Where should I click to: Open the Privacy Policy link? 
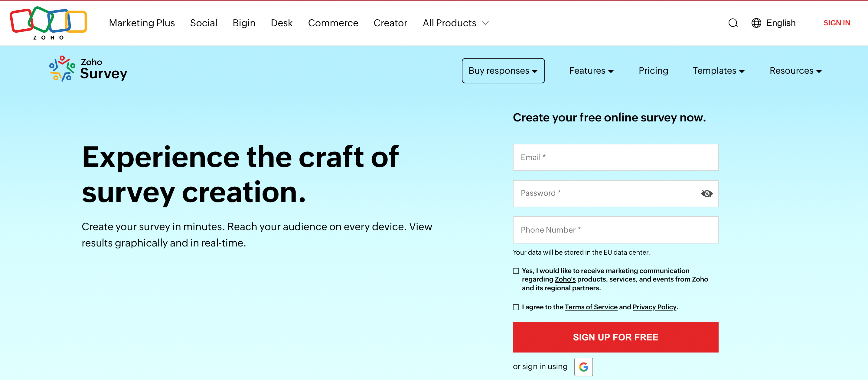click(x=654, y=307)
